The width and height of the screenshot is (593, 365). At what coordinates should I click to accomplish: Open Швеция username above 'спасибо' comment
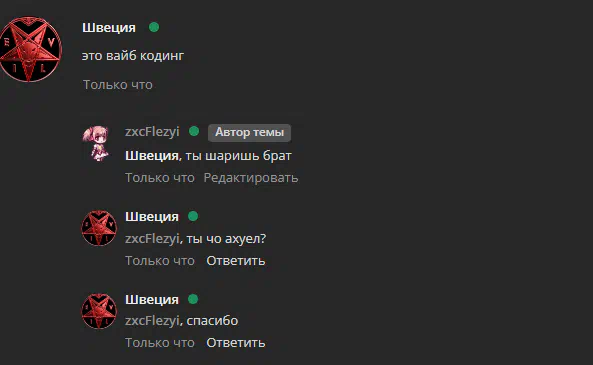point(152,300)
